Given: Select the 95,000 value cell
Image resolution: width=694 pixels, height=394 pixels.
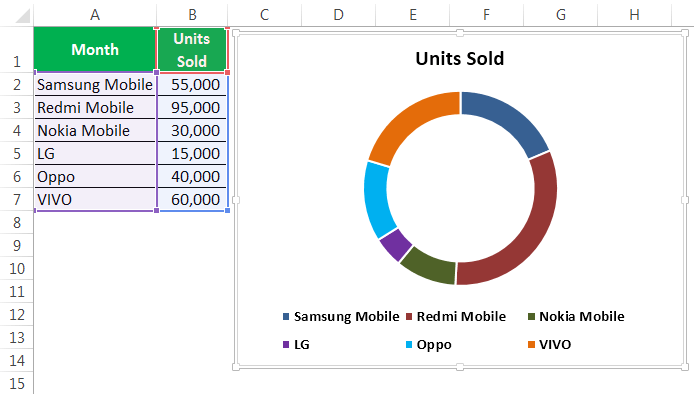Looking at the screenshot, I should [192, 107].
